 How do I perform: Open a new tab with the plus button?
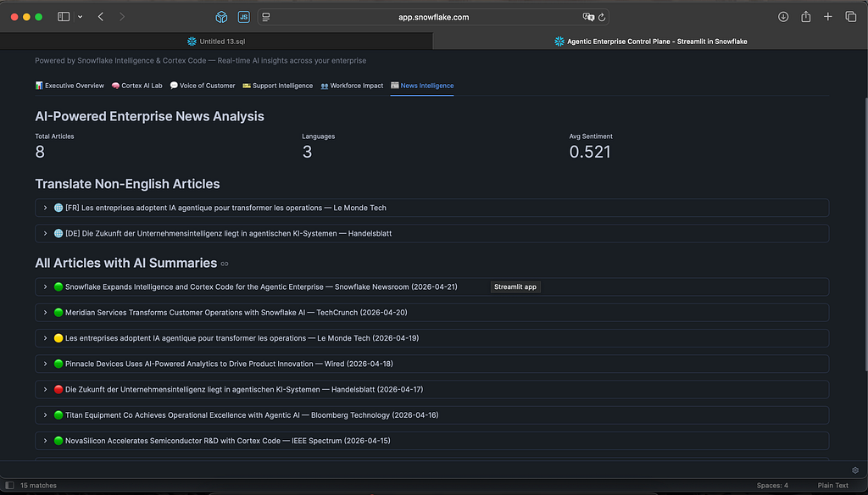pyautogui.click(x=828, y=17)
